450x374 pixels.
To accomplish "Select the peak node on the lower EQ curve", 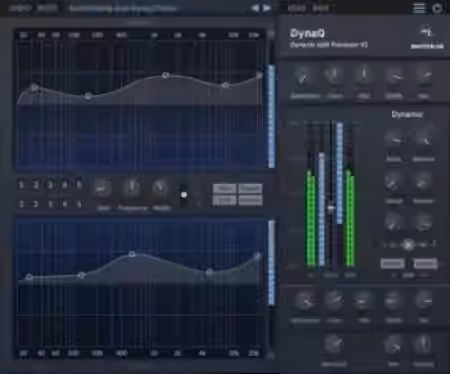I will (132, 254).
